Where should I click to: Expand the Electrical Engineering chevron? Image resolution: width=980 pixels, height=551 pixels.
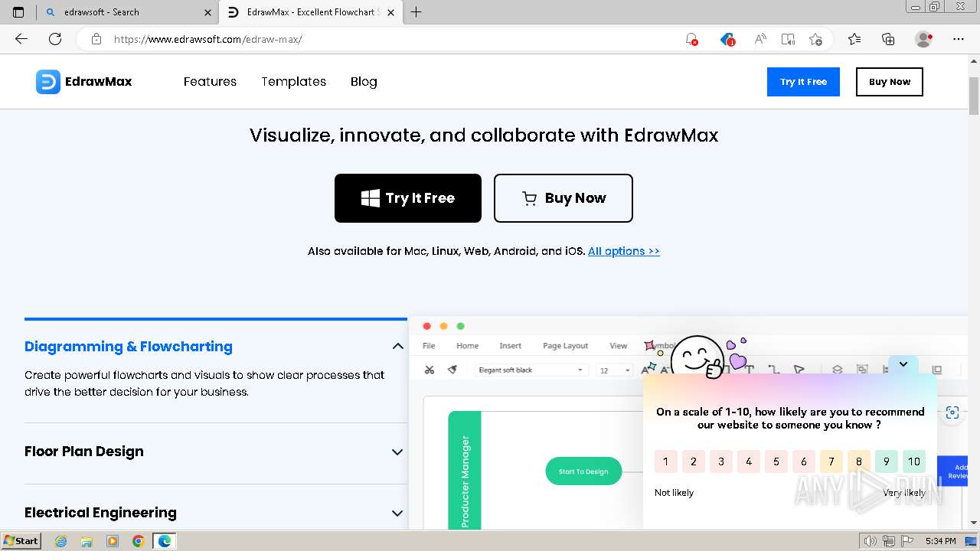(397, 514)
